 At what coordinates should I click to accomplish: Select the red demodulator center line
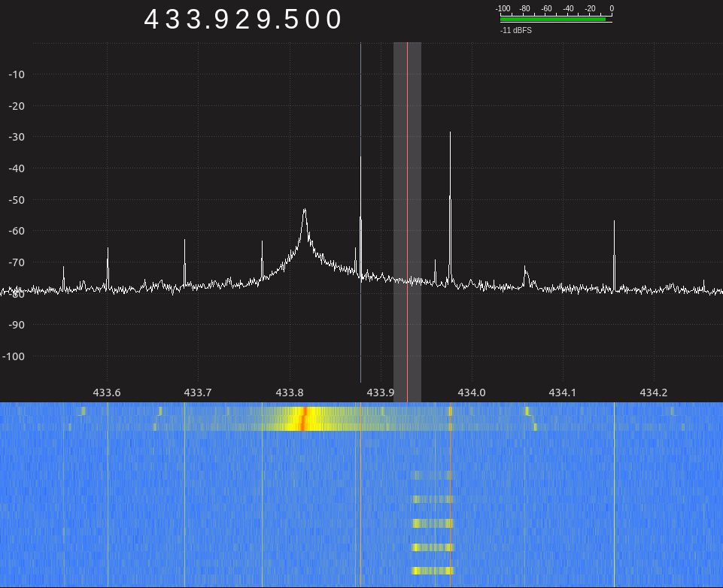coord(407,221)
